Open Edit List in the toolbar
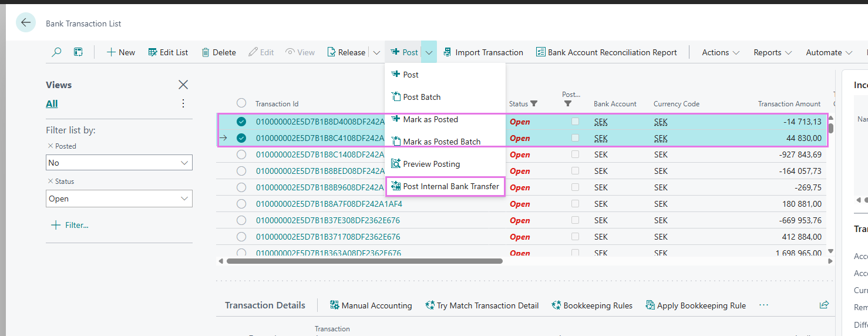868x336 pixels. (168, 52)
